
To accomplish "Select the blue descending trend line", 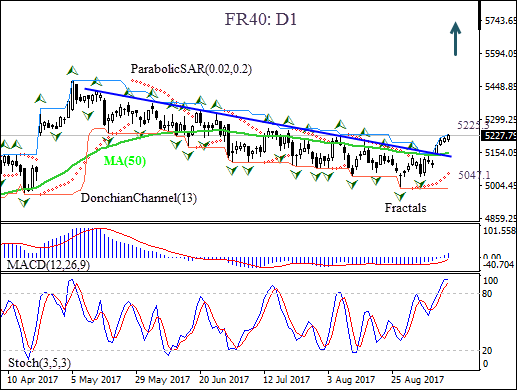I will [267, 122].
